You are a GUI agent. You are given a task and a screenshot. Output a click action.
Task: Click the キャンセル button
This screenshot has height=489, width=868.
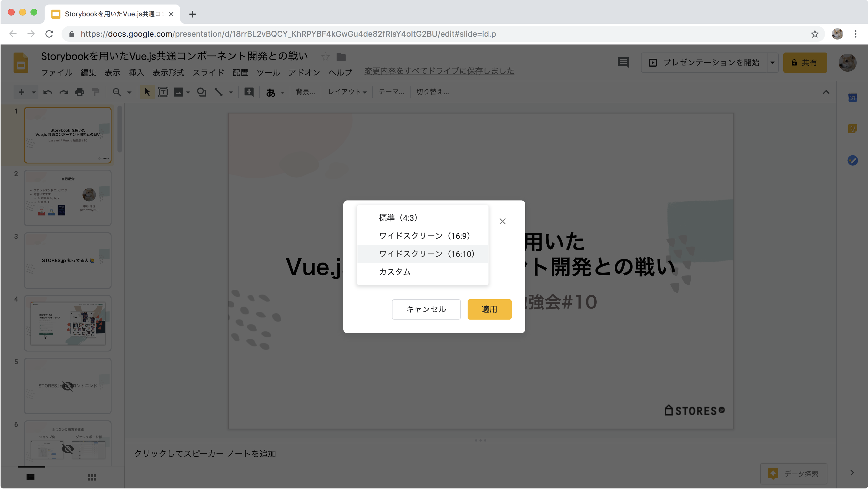(x=426, y=309)
